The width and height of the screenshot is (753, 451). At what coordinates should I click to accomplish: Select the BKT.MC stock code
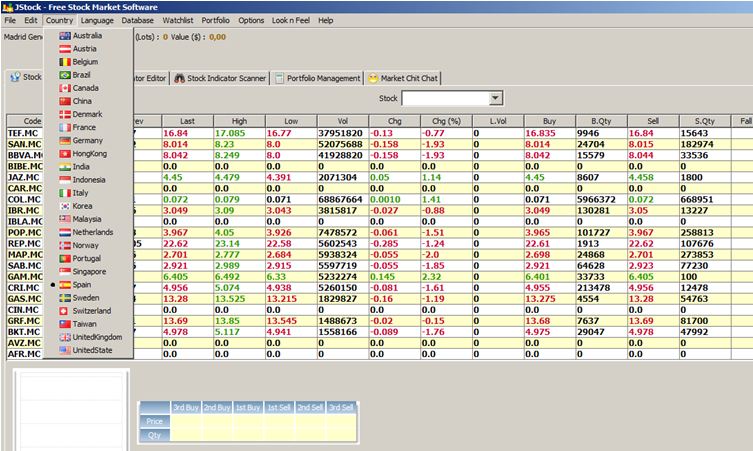[x=24, y=332]
